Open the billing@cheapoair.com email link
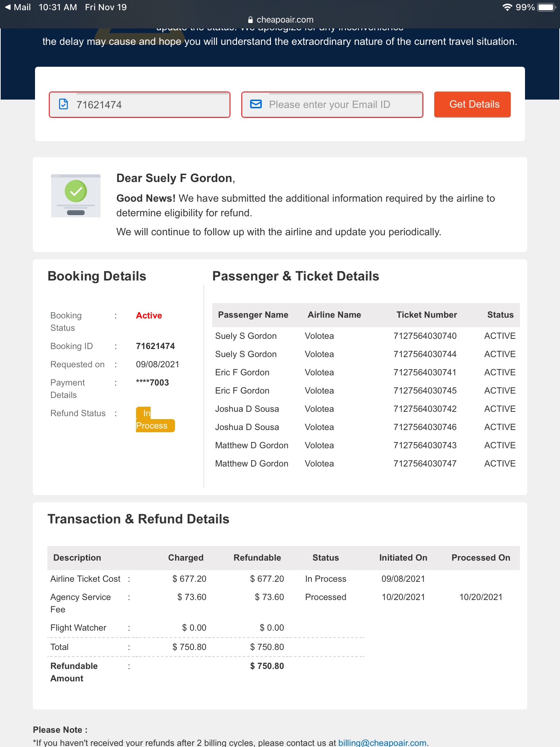The width and height of the screenshot is (560, 747). (x=382, y=743)
